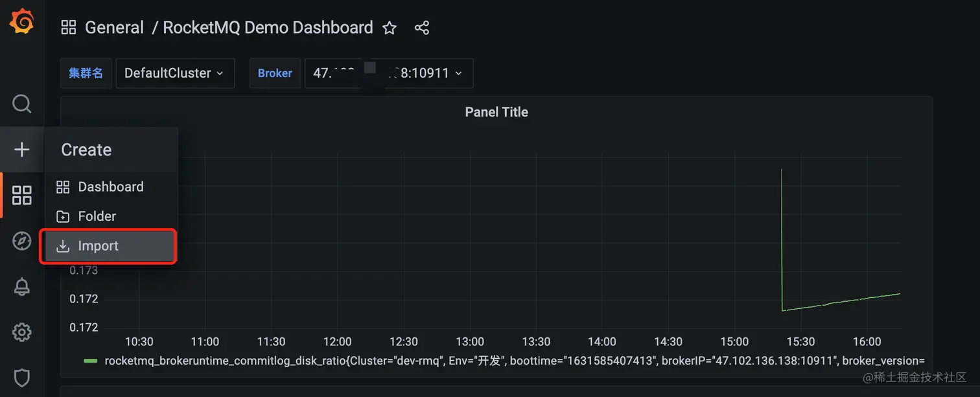Choose Import in the Create menu
980x397 pixels.
[109, 246]
